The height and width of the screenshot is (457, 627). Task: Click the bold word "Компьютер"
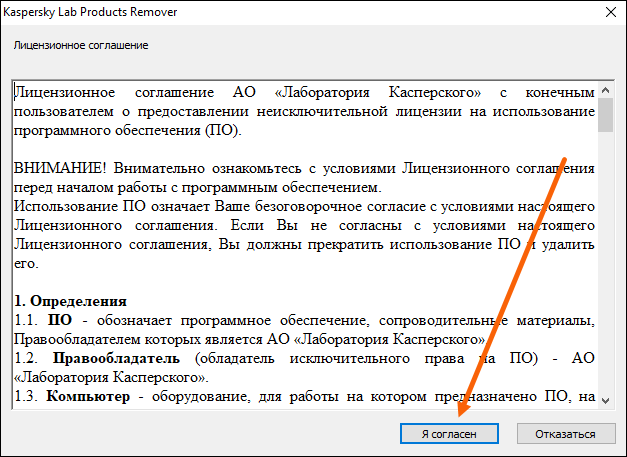coord(88,396)
